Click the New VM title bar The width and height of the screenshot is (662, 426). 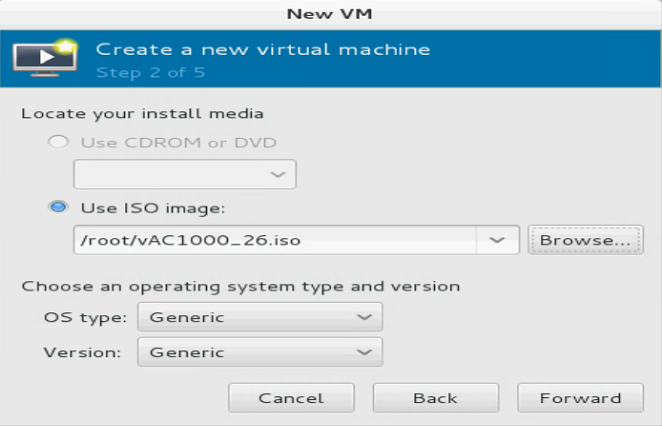(330, 14)
